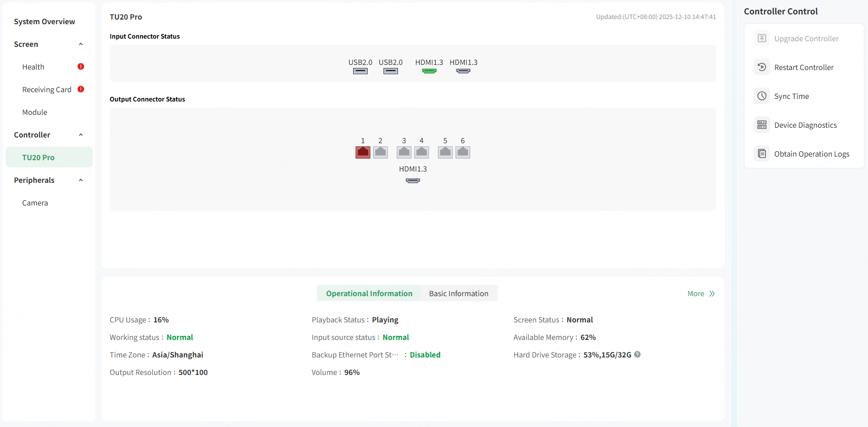Viewport: 868px width, 427px height.
Task: Select Ethernet output port 4 icon
Action: (x=422, y=152)
